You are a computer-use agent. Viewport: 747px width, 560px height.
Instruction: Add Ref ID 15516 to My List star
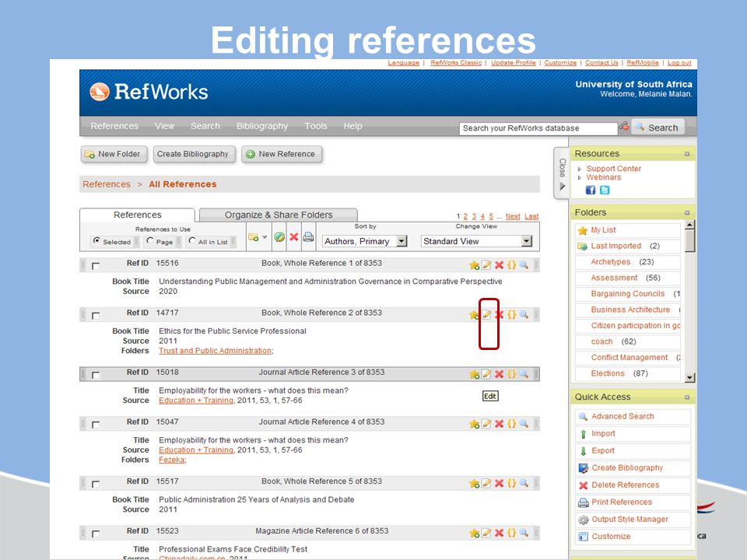474,264
